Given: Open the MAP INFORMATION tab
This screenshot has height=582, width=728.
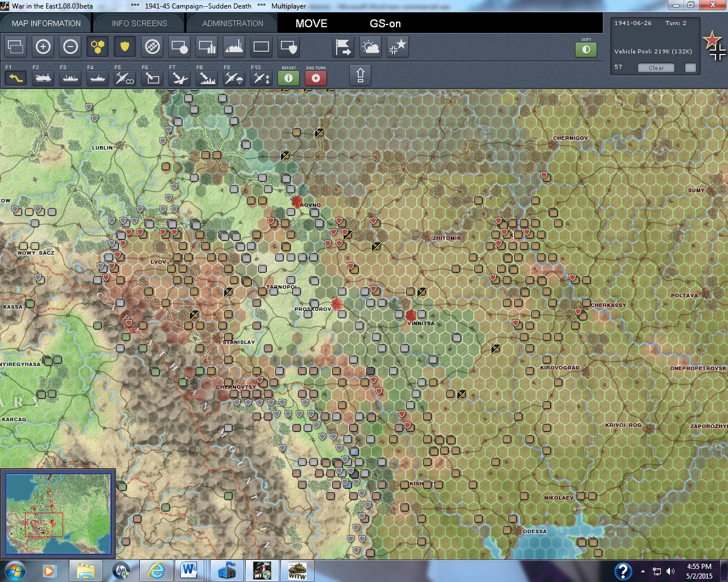Looking at the screenshot, I should pos(45,23).
